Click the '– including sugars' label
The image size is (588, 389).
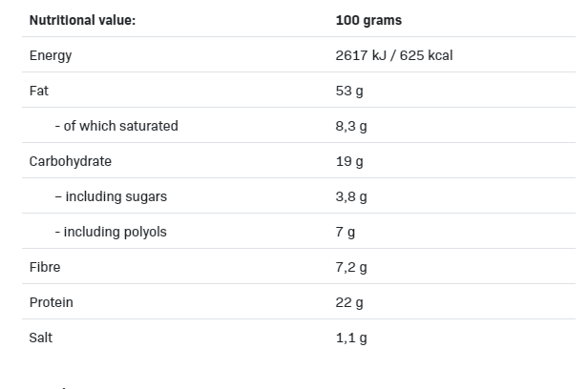(111, 196)
